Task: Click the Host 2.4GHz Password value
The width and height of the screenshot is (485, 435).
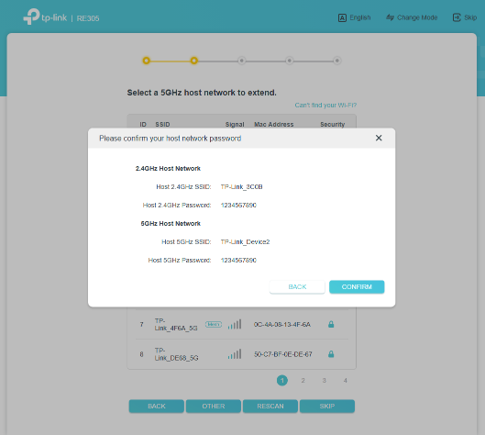Action: (x=239, y=205)
